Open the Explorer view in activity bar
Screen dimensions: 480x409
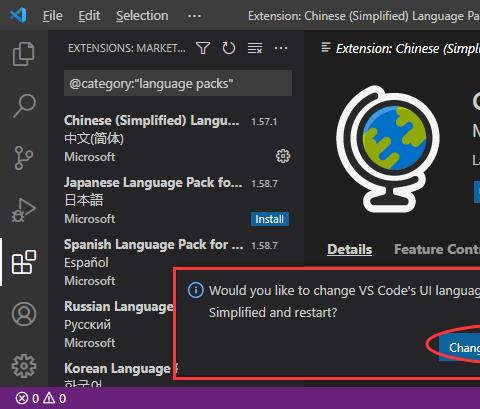tap(24, 54)
